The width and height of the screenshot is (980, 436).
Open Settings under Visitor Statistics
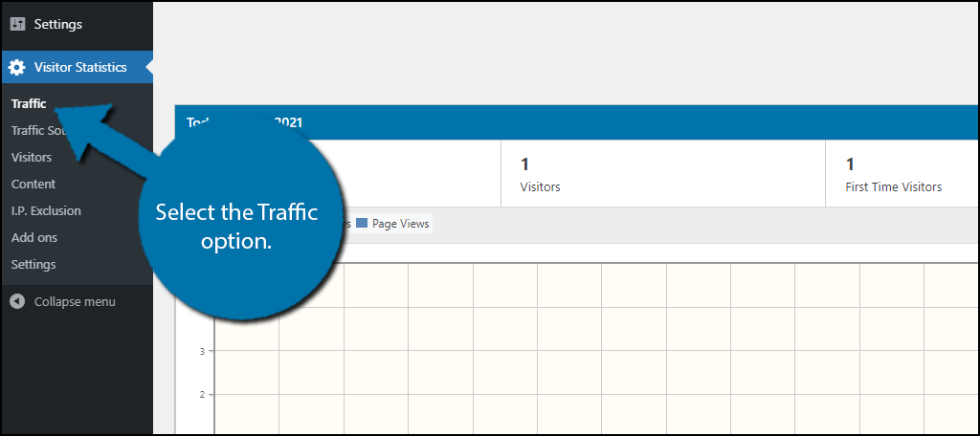pos(33,265)
